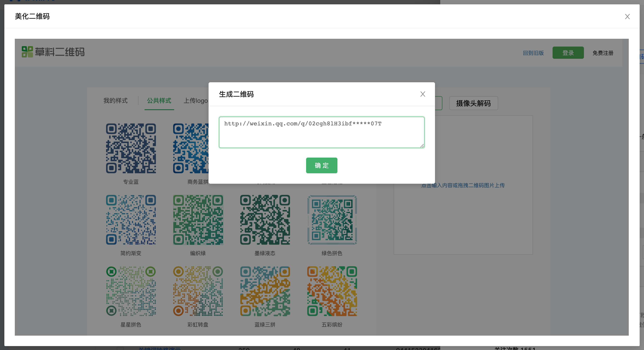Click the 简约渐变 style label
The width and height of the screenshot is (644, 350).
pos(131,253)
